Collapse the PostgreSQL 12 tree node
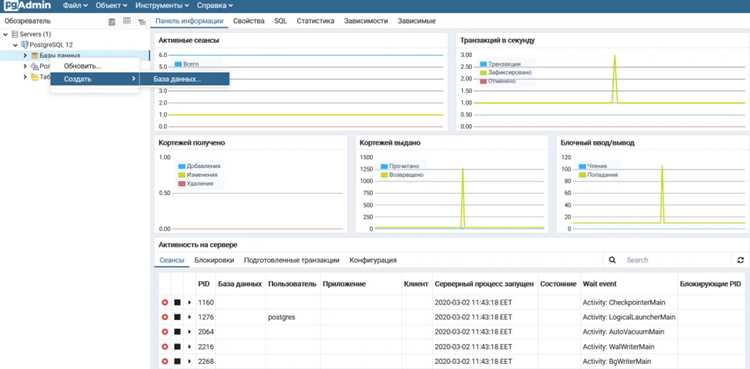The height and width of the screenshot is (369, 750). click(16, 45)
